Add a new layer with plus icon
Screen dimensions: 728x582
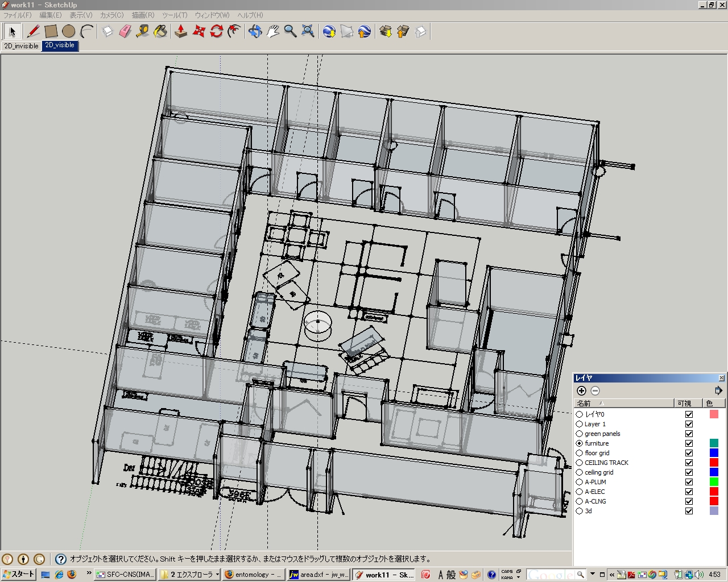tap(581, 390)
